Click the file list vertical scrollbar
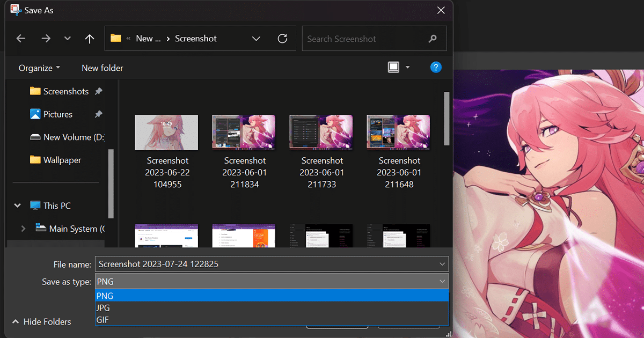This screenshot has height=338, width=644. [x=447, y=118]
